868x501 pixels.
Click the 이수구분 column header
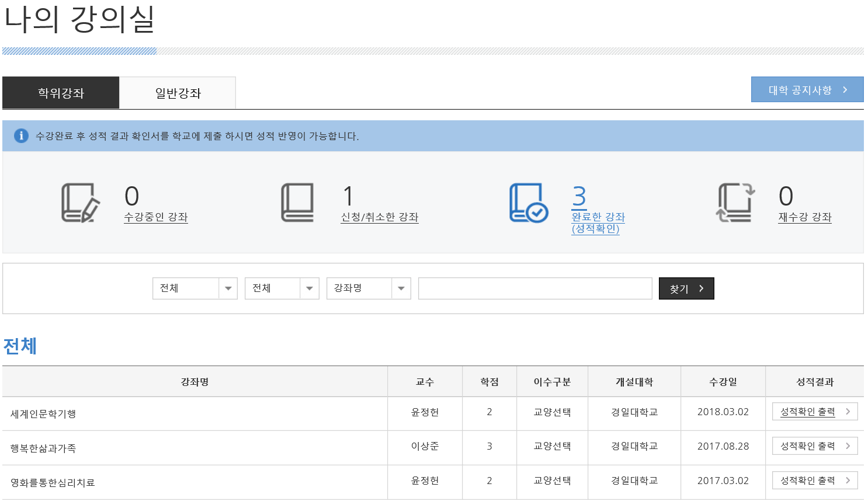[x=552, y=382]
